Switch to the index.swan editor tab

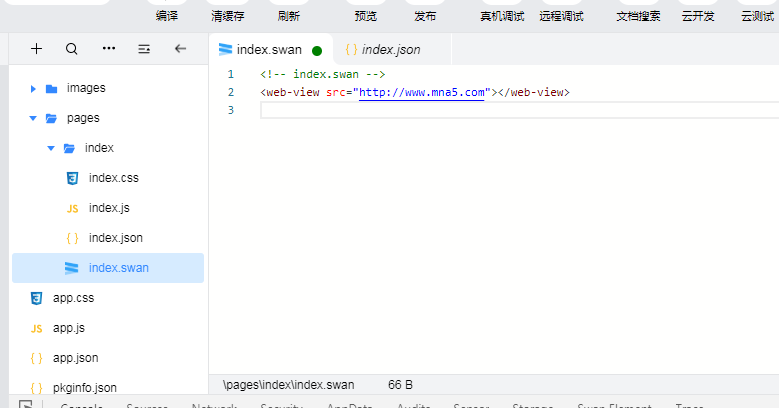[268, 49]
